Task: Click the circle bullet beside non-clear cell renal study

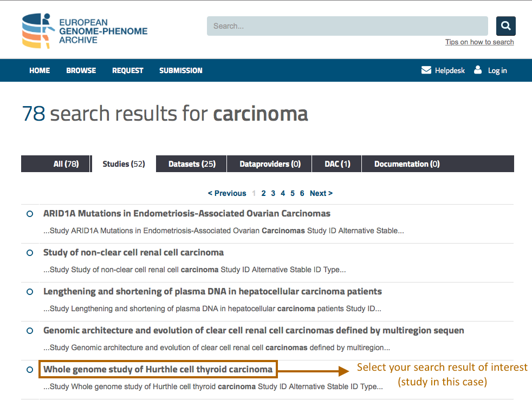Action: (30, 253)
